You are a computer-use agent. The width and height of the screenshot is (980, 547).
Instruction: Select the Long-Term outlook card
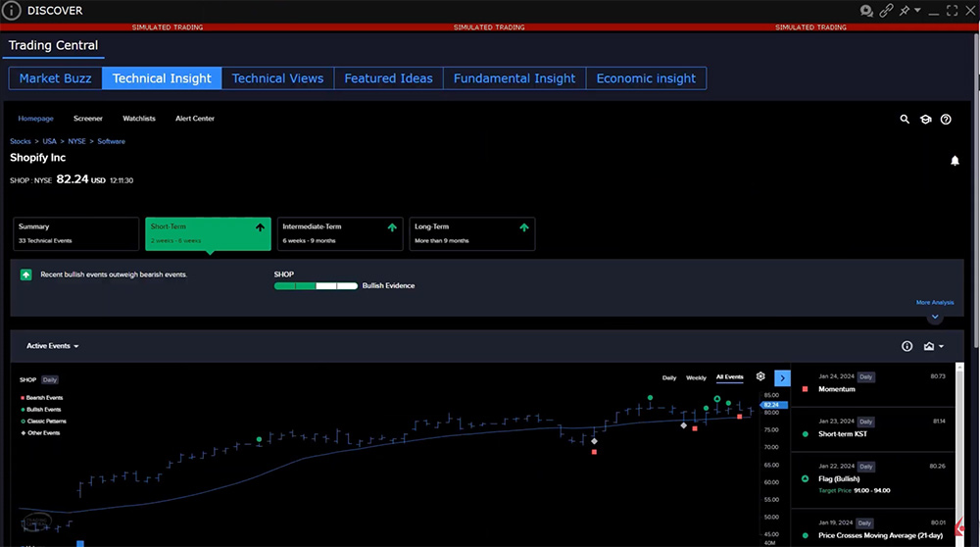[x=472, y=233]
